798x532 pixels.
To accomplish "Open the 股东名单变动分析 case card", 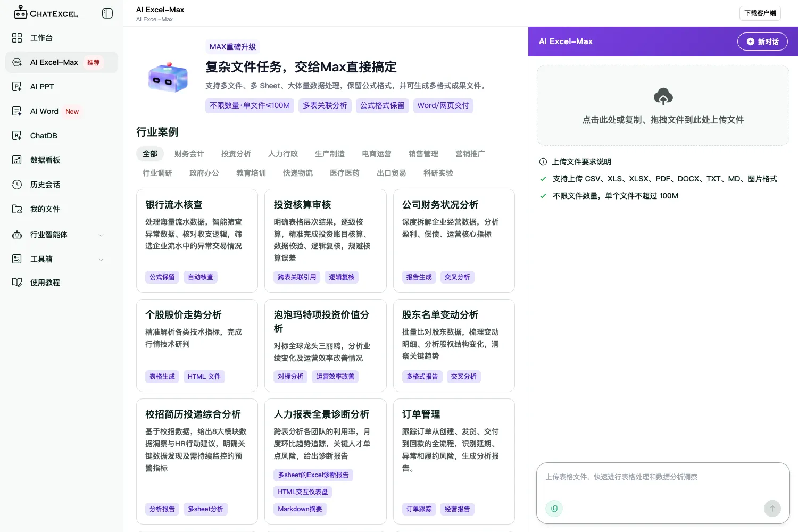I will coord(454,345).
